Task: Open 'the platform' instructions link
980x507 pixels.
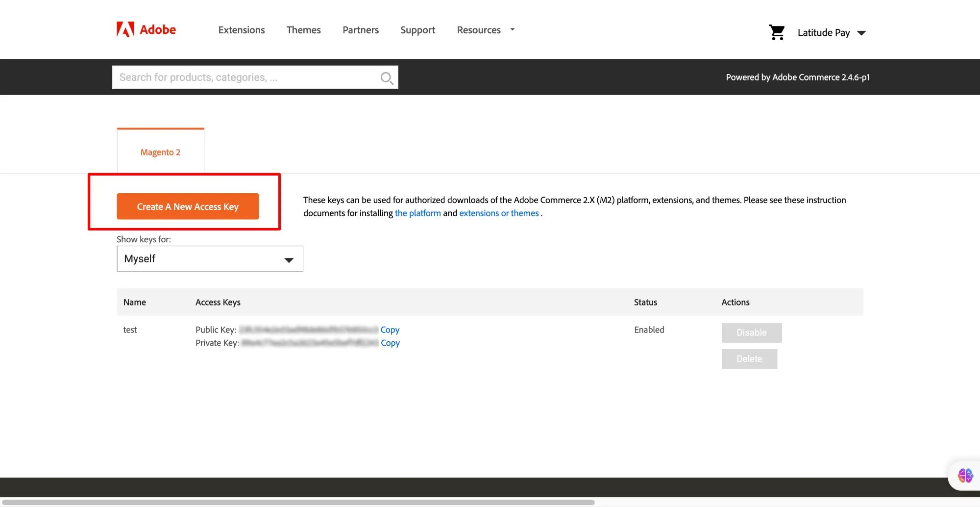Action: pos(418,213)
